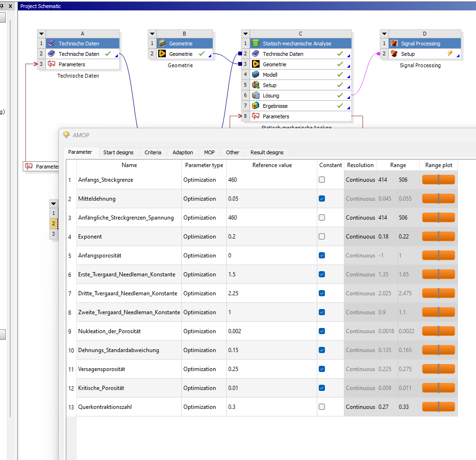Click the AMOP dialog diamond icon
The image size is (476, 460).
coord(66,134)
